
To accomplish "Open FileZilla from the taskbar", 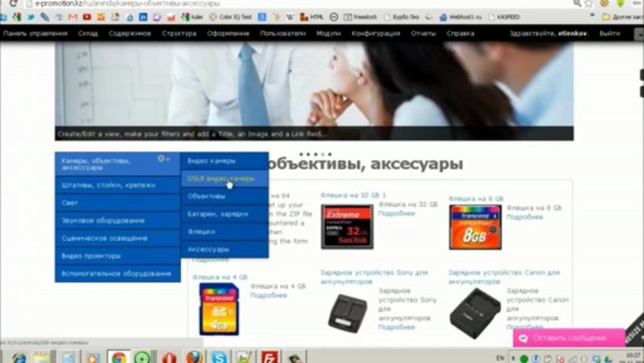I will pos(269,358).
